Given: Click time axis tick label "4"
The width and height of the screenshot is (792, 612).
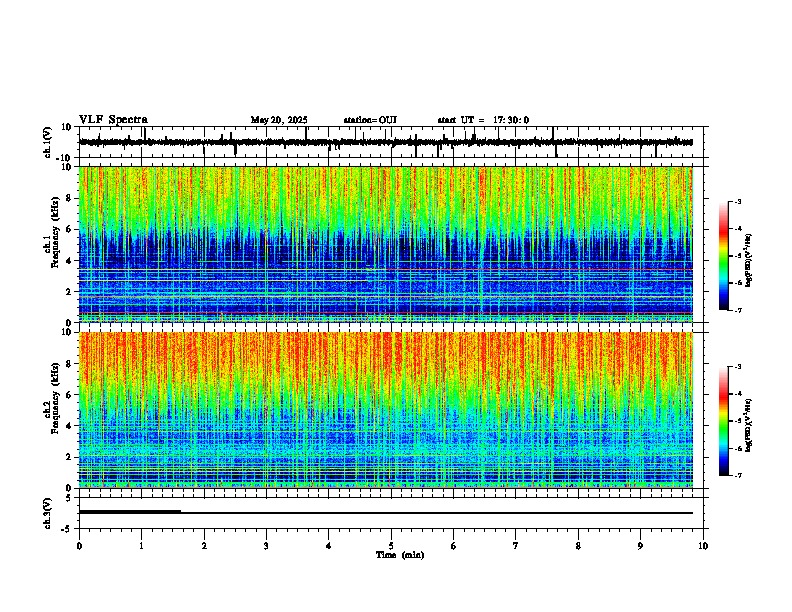Looking at the screenshot, I should (x=329, y=546).
